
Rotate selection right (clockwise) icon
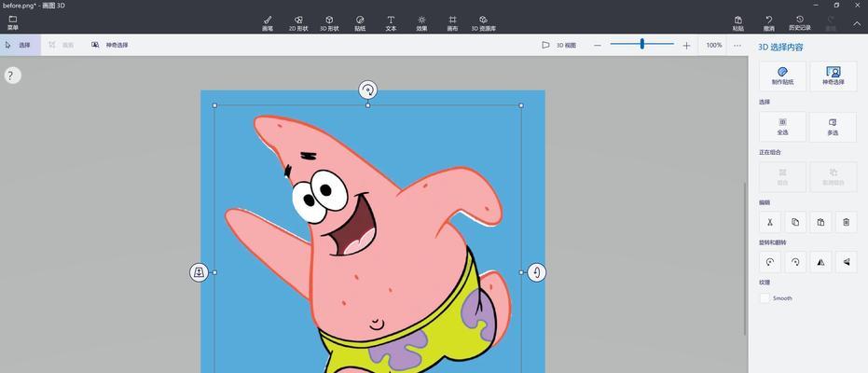coord(795,262)
